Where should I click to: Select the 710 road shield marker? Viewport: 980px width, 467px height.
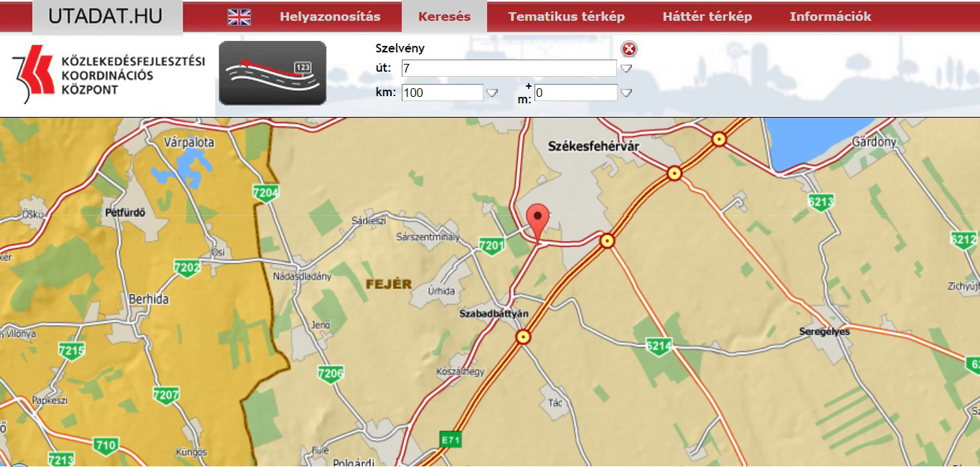tap(105, 445)
